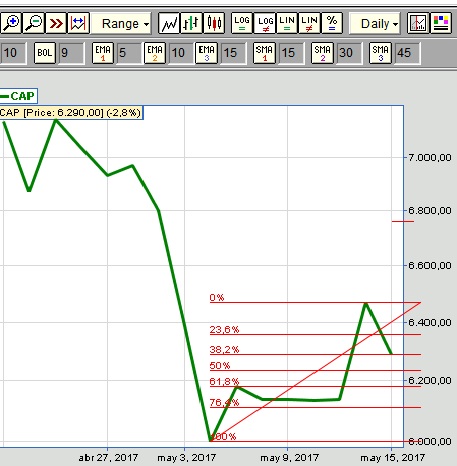Image resolution: width=457 pixels, height=466 pixels.
Task: Enable the SMA 3 indicator
Action: tap(380, 53)
